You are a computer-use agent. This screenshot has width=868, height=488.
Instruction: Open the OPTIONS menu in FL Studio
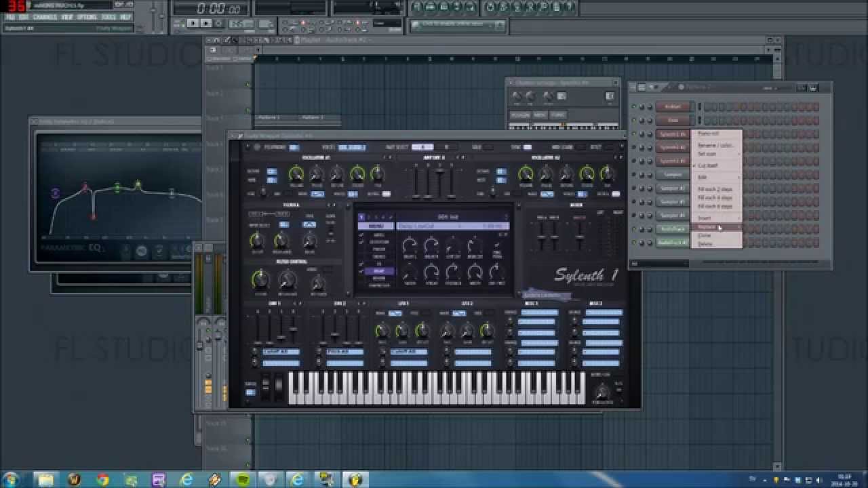(87, 17)
